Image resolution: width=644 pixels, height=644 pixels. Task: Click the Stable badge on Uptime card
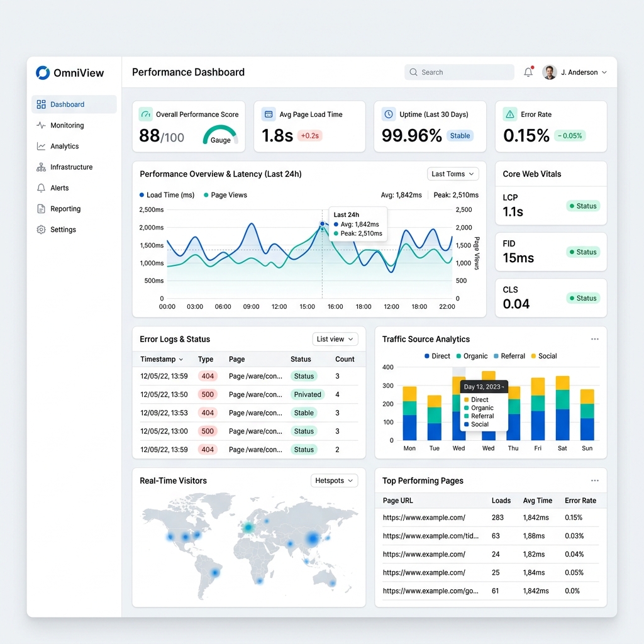click(460, 136)
